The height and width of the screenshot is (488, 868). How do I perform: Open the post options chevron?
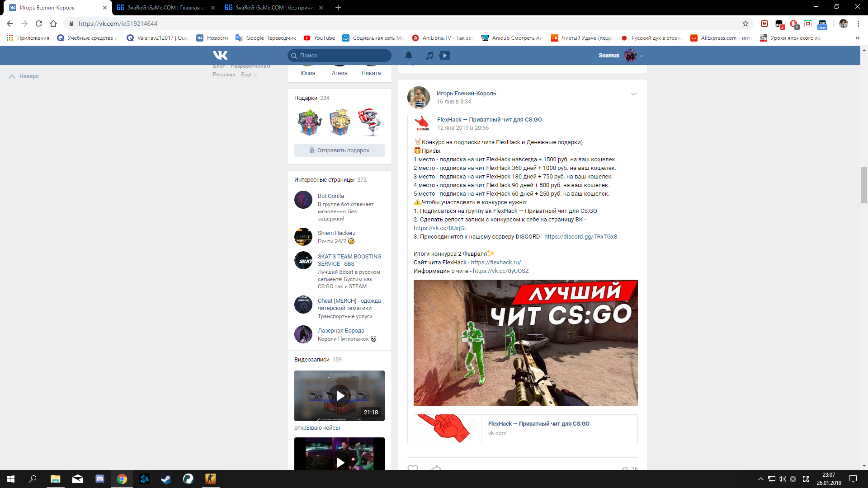click(x=634, y=94)
